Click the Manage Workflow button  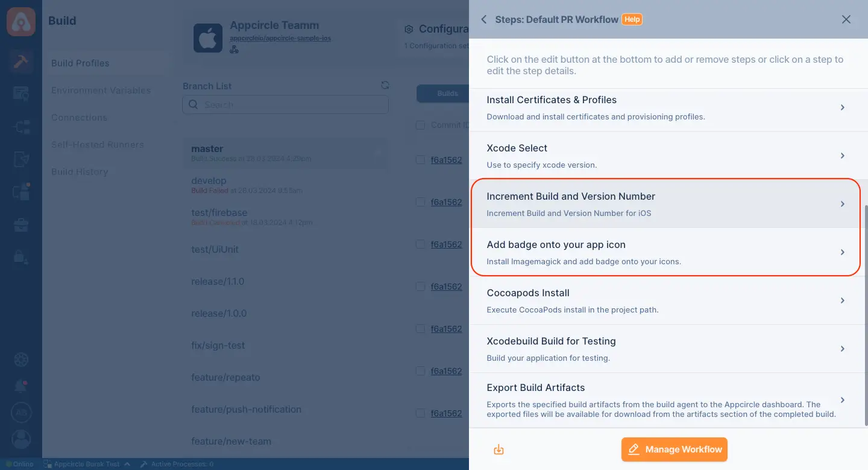coord(675,449)
